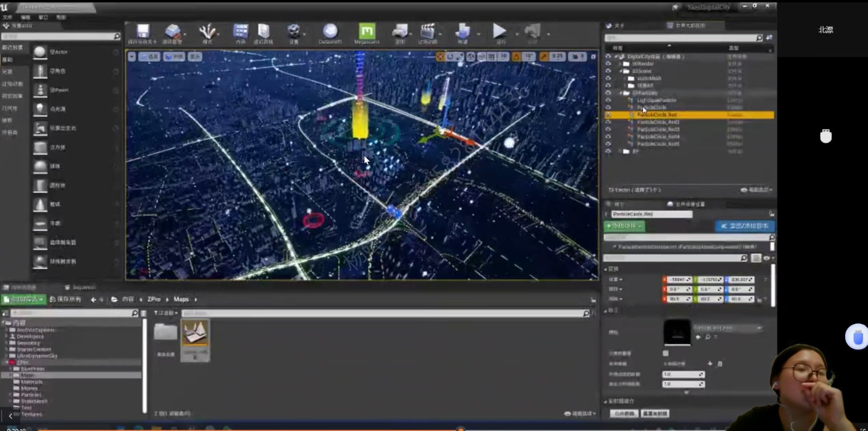
Task: Toggle visibility of the LightSparkParticle actor
Action: tap(608, 100)
